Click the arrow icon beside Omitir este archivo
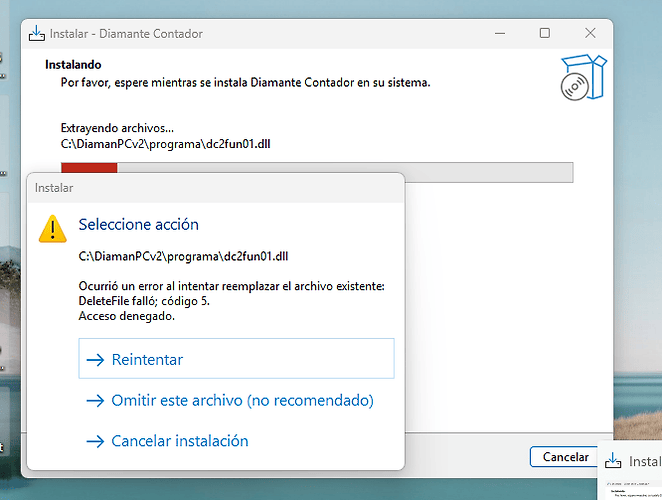662x500 pixels. click(x=95, y=400)
